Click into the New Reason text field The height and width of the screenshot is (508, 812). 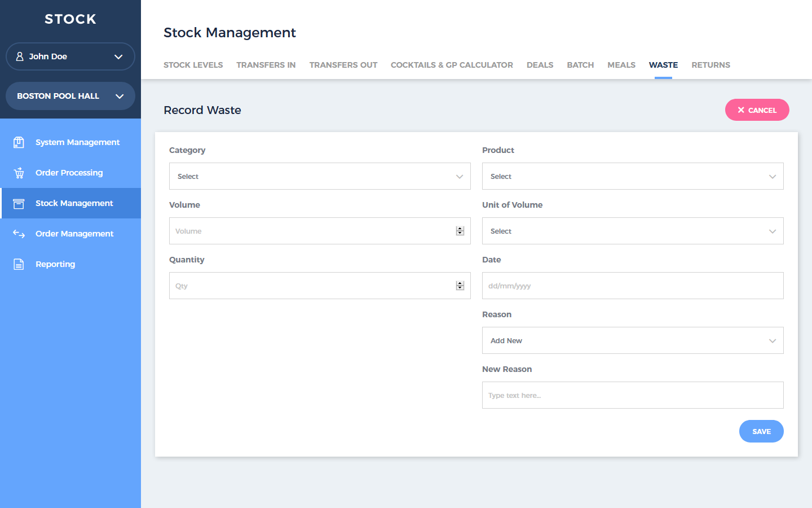coord(632,395)
